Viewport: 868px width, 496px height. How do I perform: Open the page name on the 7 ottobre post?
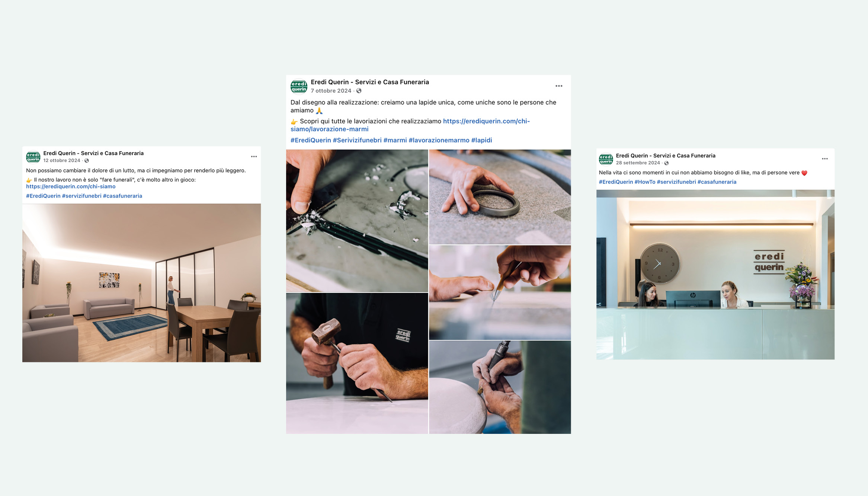370,82
